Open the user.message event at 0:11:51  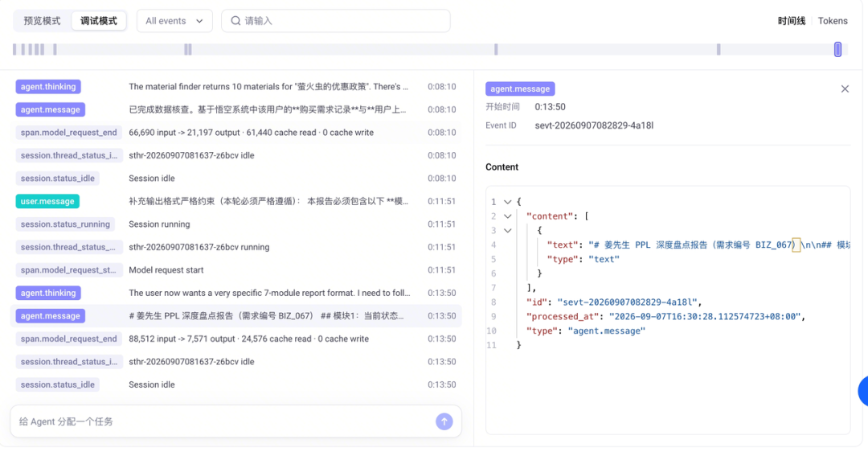coord(235,201)
